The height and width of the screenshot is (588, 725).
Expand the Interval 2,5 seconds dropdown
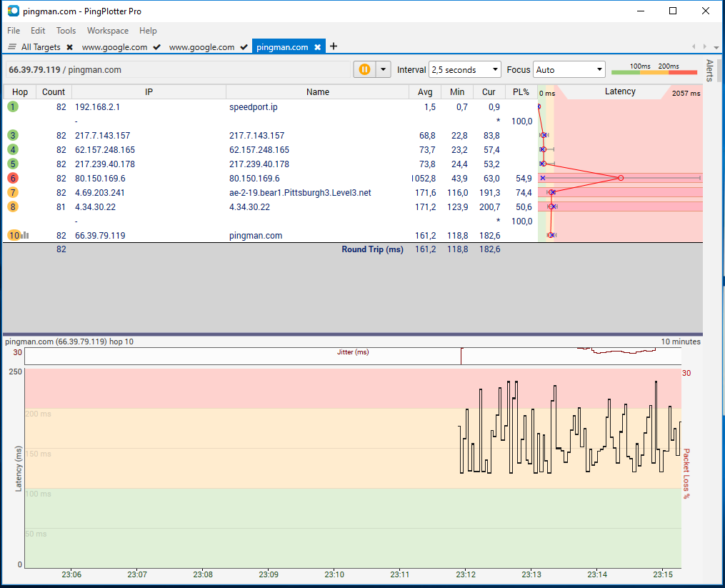[x=465, y=70]
